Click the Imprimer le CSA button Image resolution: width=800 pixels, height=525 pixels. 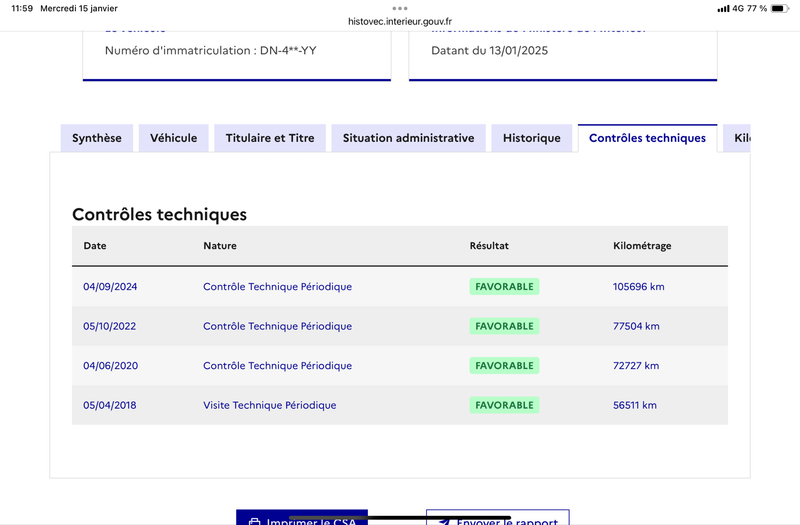302,517
